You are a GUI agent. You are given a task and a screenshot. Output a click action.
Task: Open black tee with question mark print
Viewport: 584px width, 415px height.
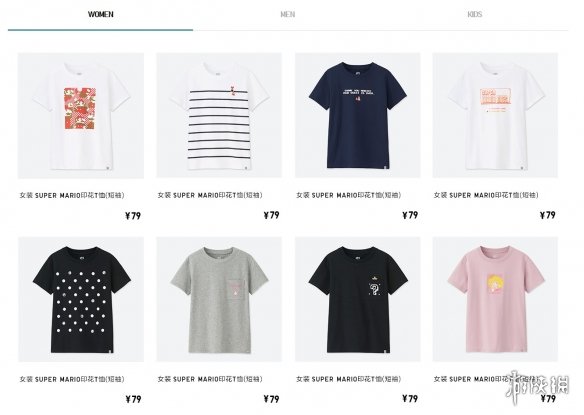tap(358, 300)
